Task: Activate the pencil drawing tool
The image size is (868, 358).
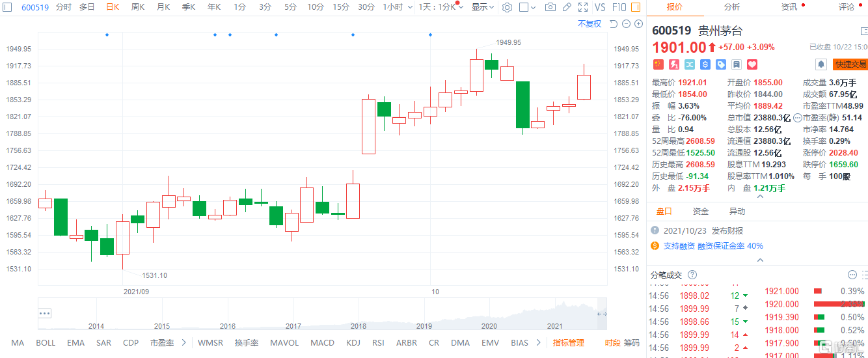Action: (567, 7)
